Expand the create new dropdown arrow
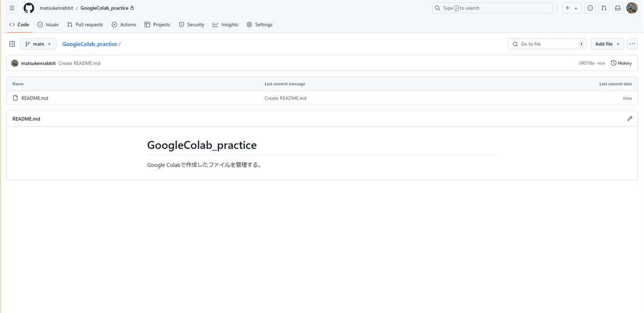644x313 pixels. (x=575, y=8)
